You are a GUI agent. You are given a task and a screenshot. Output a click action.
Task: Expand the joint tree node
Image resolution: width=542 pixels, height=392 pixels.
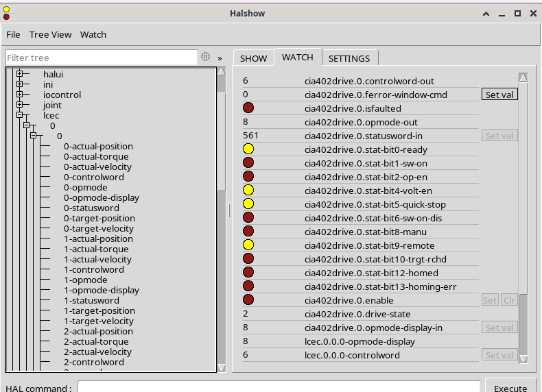point(20,105)
